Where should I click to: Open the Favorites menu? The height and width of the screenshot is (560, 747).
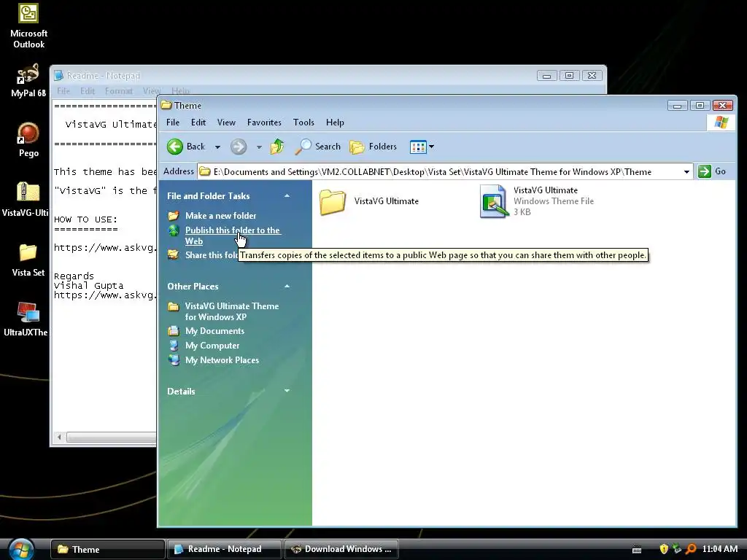coord(264,122)
